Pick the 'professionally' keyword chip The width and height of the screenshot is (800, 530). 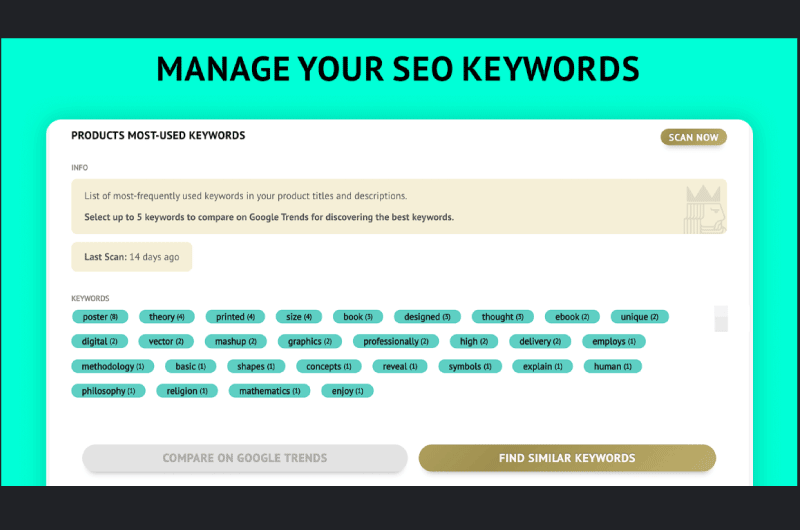(x=396, y=341)
